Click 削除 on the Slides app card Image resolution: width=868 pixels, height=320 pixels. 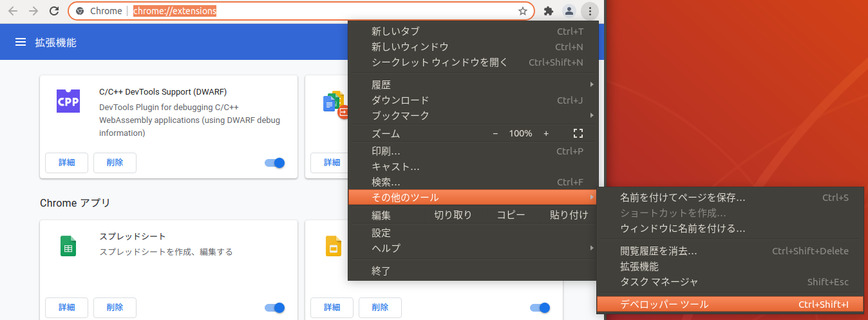(x=380, y=308)
